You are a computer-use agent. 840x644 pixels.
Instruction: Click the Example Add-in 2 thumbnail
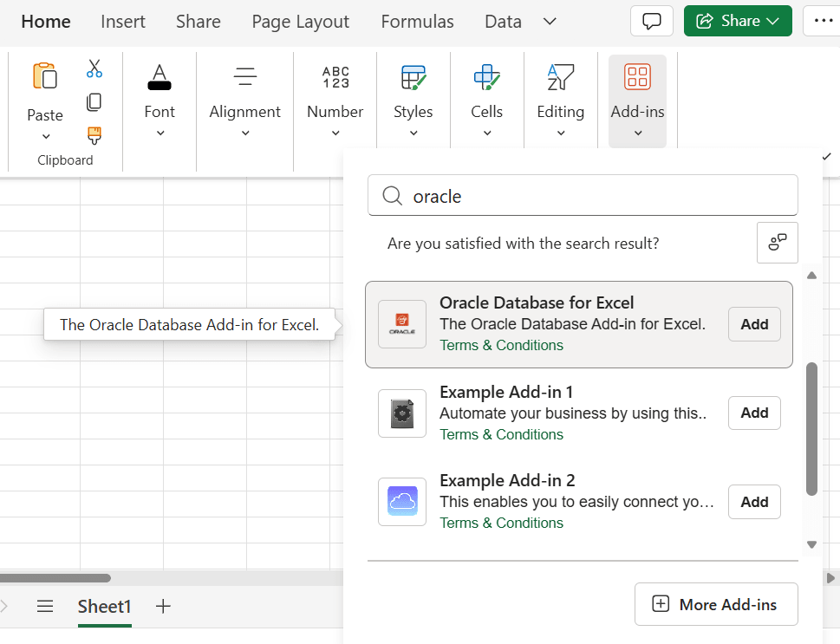(401, 501)
